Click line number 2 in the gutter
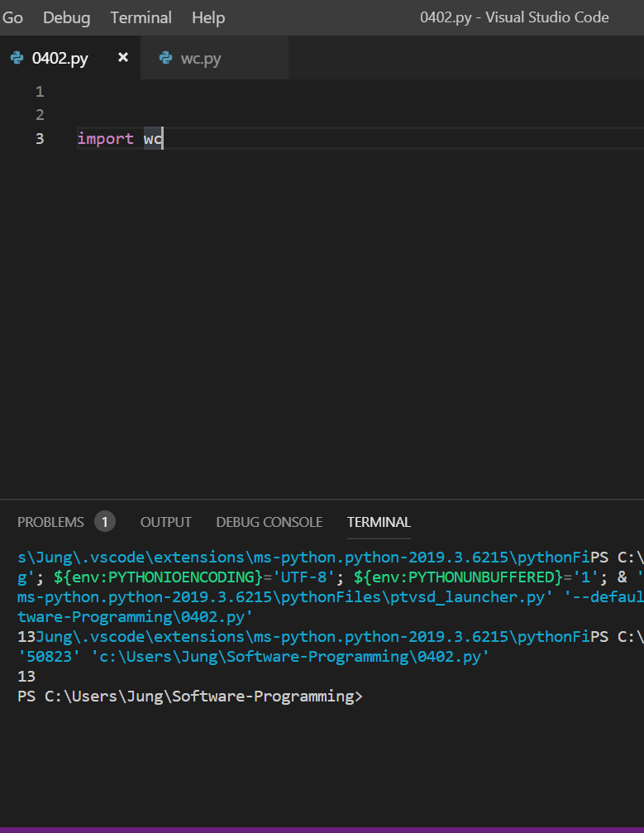The image size is (644, 833). [x=40, y=115]
